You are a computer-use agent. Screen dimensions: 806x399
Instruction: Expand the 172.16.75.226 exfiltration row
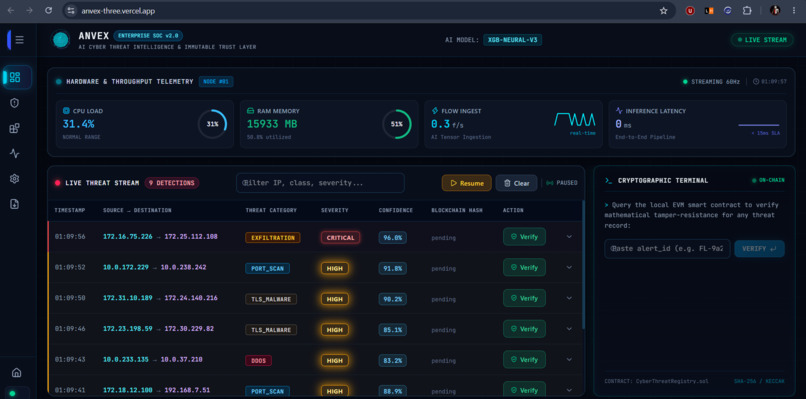coord(569,237)
